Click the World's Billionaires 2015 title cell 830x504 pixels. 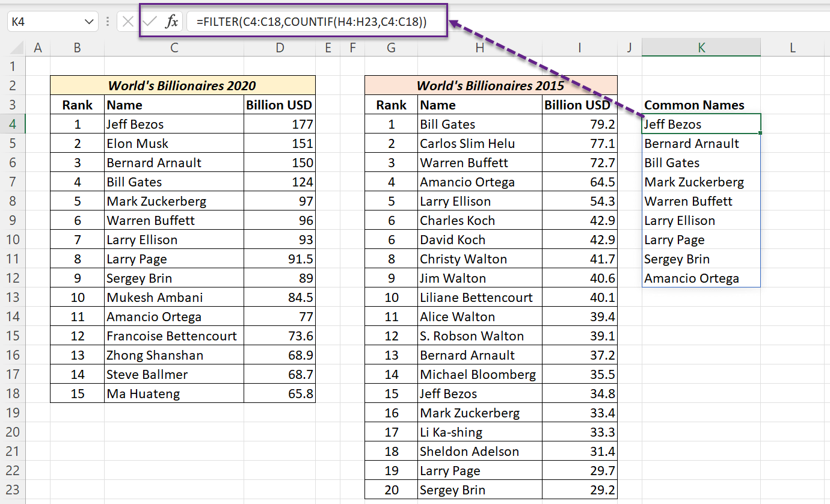click(x=491, y=85)
